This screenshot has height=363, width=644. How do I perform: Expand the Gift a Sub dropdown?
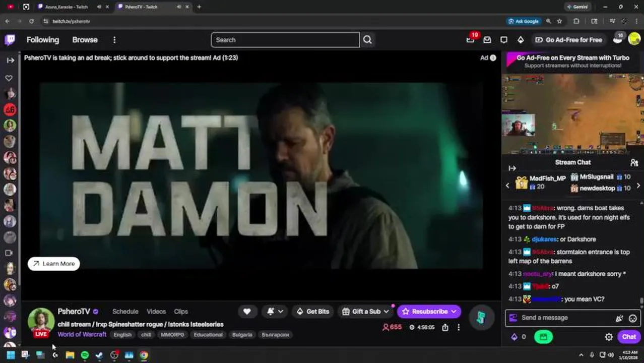coord(387,312)
